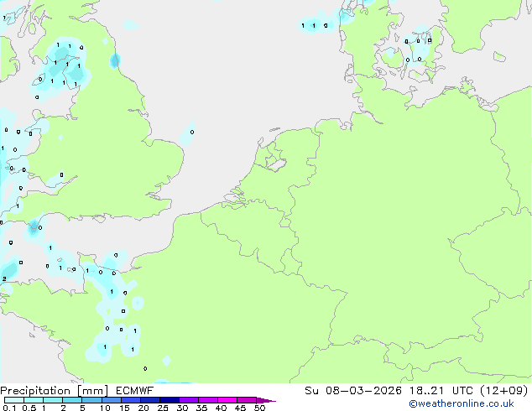This screenshot has height=411, width=532.
Task: Choose the 15 to 20 mm legend swatch
Action: [130, 400]
